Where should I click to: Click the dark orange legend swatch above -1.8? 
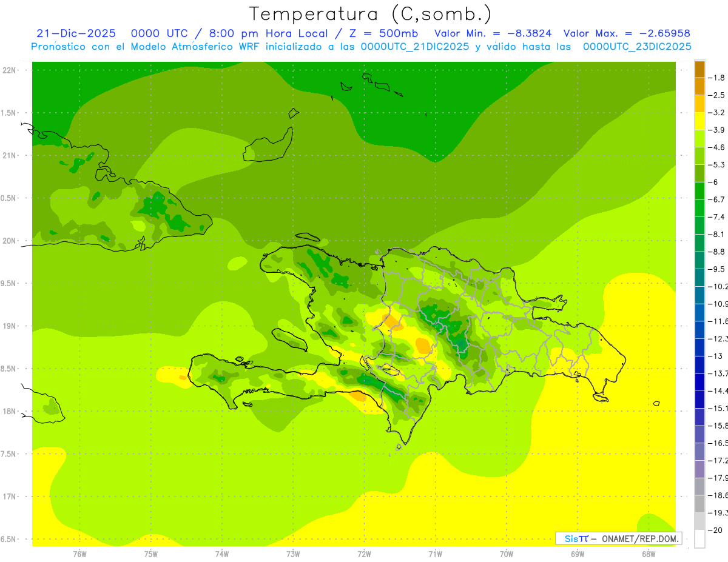[699, 69]
